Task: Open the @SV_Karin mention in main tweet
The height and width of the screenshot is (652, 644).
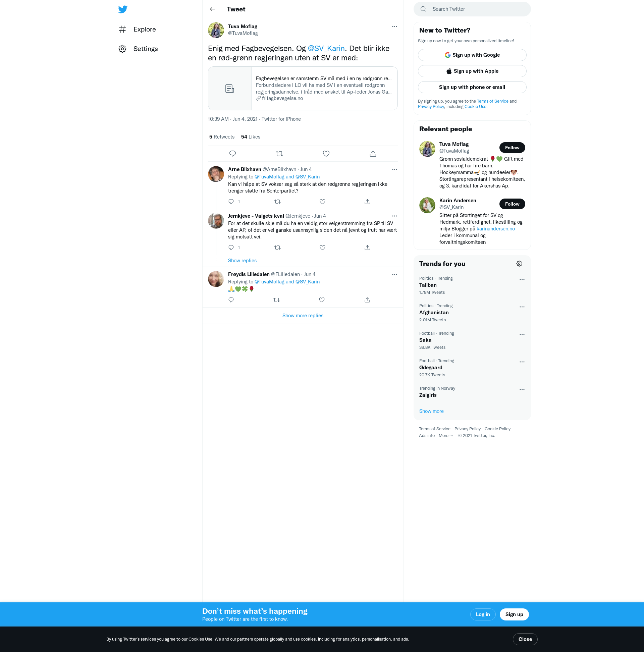Action: click(x=326, y=48)
